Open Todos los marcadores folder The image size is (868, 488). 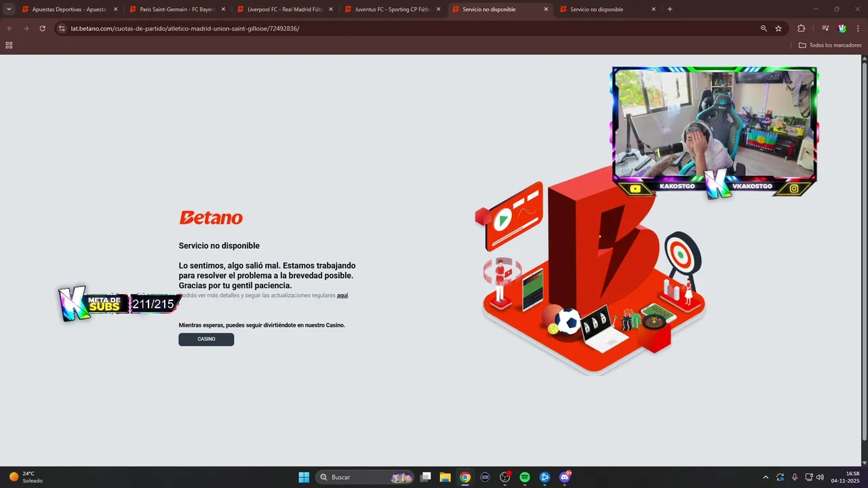(830, 45)
